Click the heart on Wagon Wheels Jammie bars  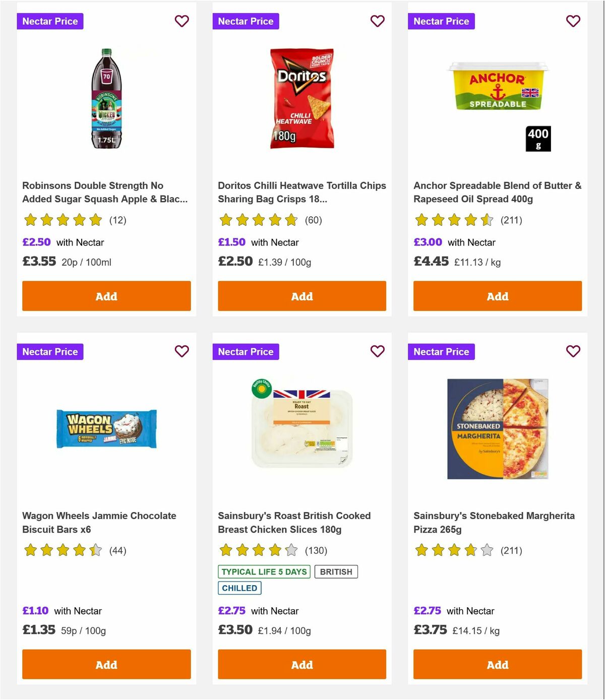tap(181, 351)
